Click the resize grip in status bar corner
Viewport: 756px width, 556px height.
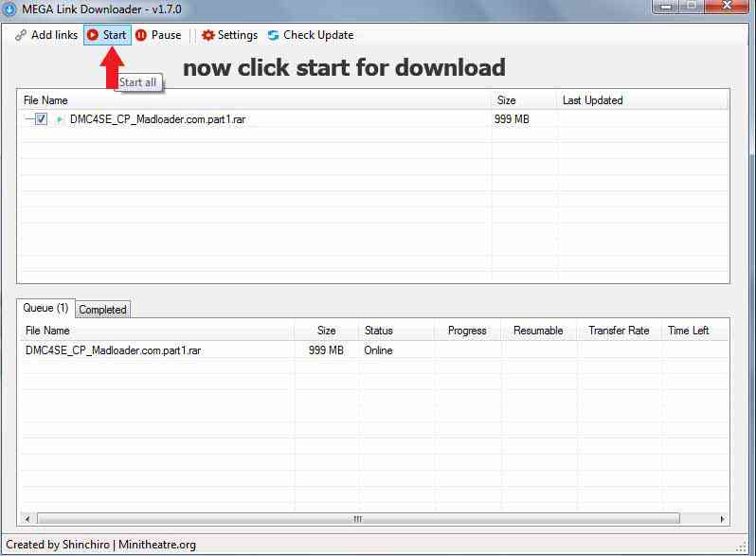(x=741, y=547)
